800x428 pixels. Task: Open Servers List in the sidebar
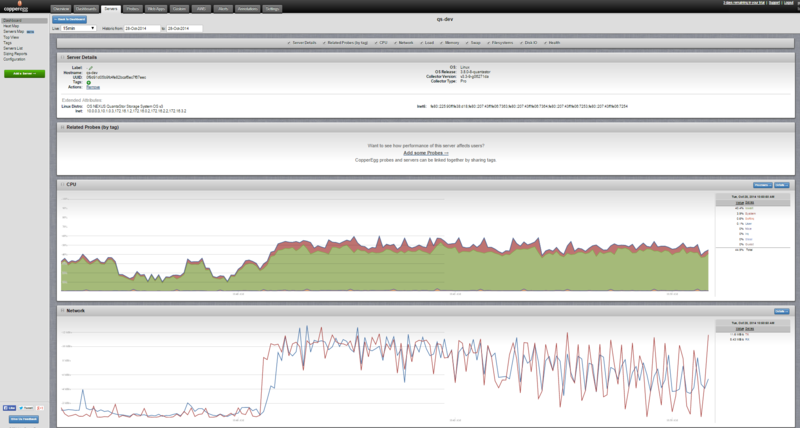(13, 48)
